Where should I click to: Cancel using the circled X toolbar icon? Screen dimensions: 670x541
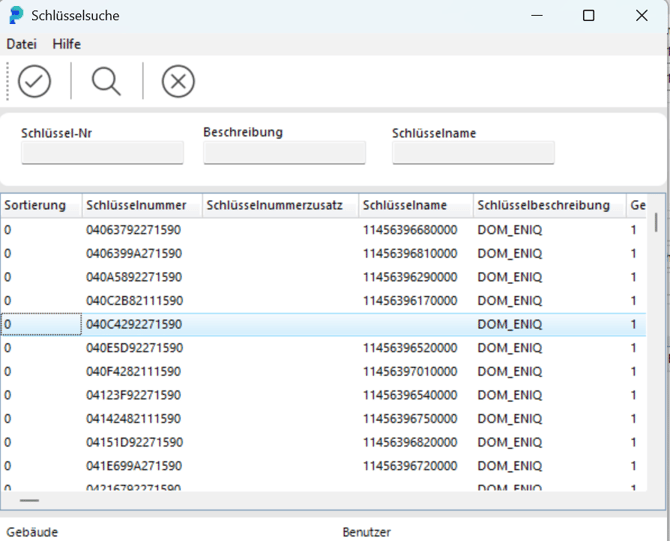(178, 81)
